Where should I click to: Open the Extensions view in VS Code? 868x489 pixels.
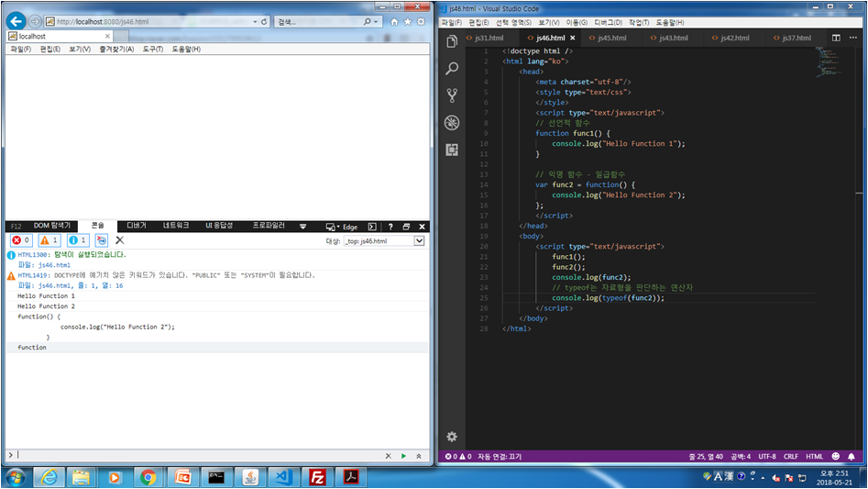coord(452,150)
